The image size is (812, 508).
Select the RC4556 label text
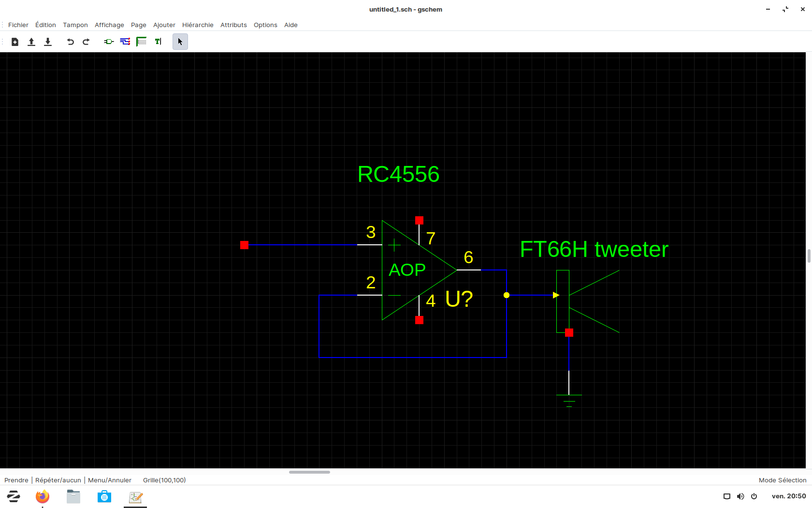(398, 175)
